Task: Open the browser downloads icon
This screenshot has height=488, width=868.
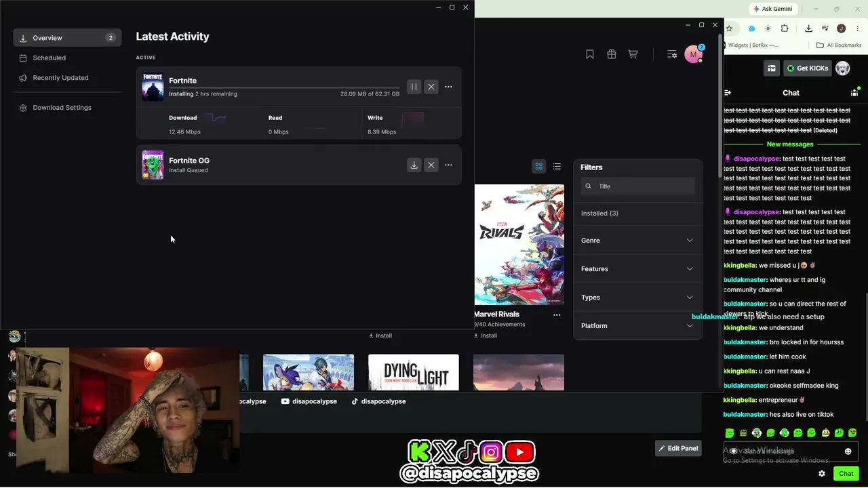Action: pos(808,28)
